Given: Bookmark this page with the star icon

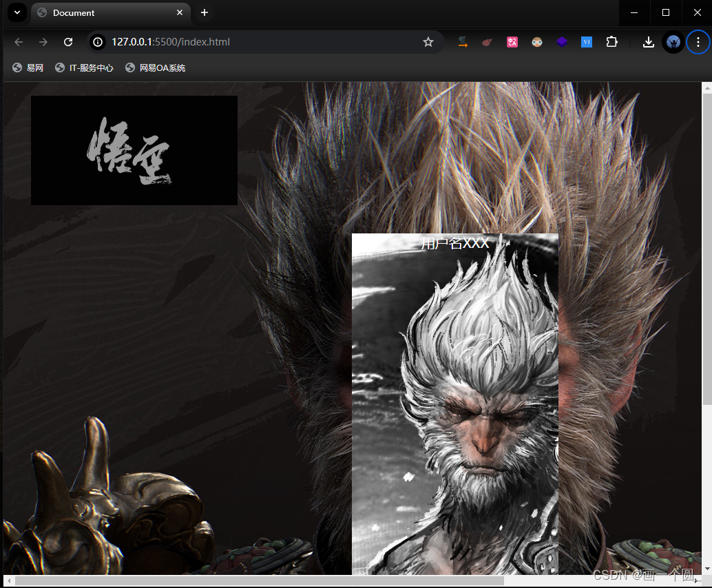Looking at the screenshot, I should 428,42.
